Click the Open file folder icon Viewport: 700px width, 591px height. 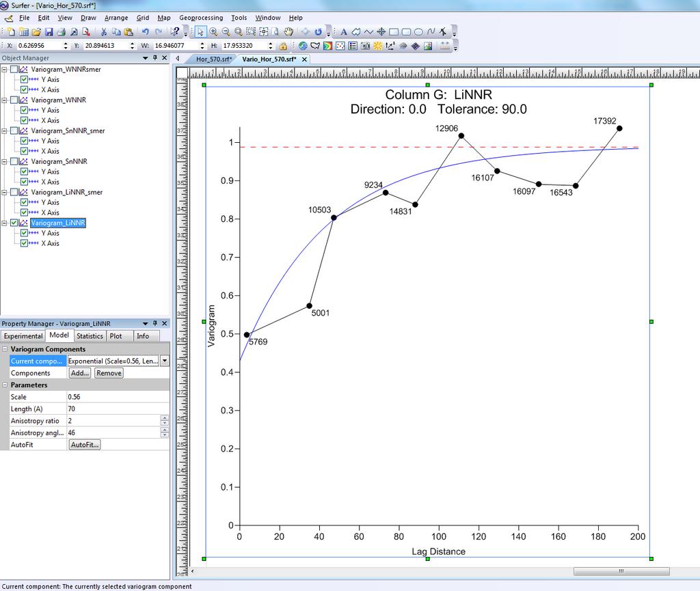[x=36, y=31]
